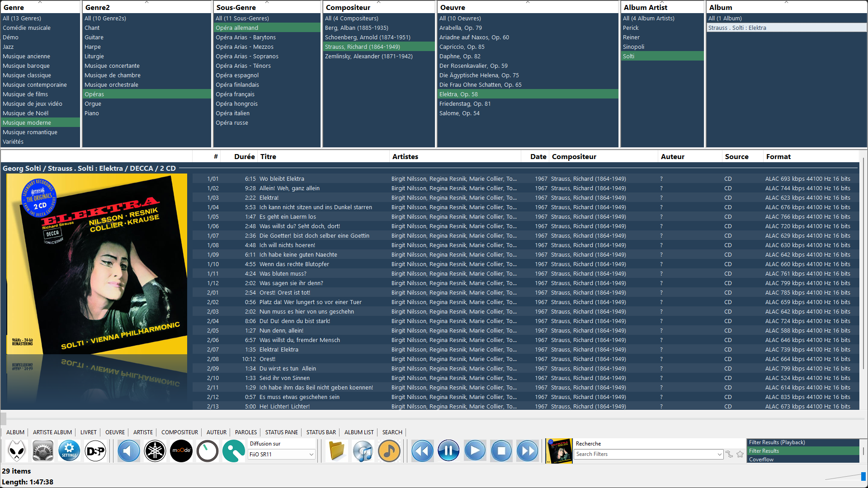
Task: Click the Yamaha tuning-fork logo icon
Action: (155, 450)
